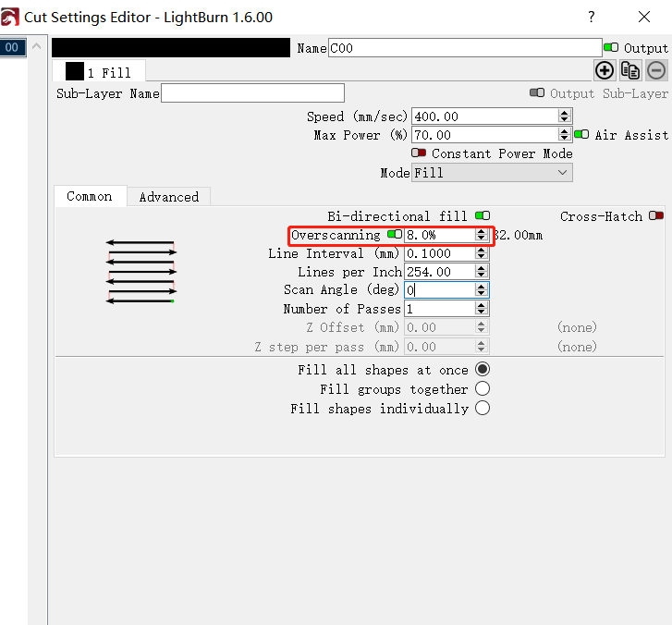
Task: Click the fill direction preview diagram
Action: tap(141, 272)
